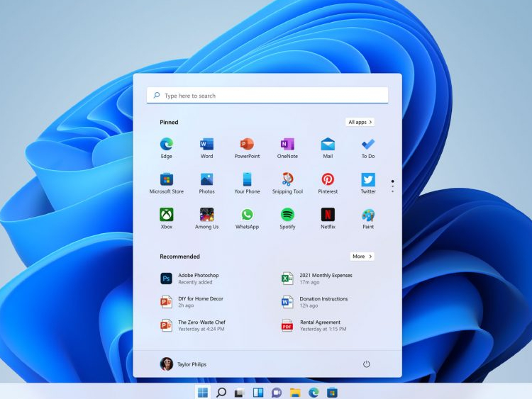Open The Zero-Waste Chef presentation
532x399 pixels.
click(x=193, y=325)
